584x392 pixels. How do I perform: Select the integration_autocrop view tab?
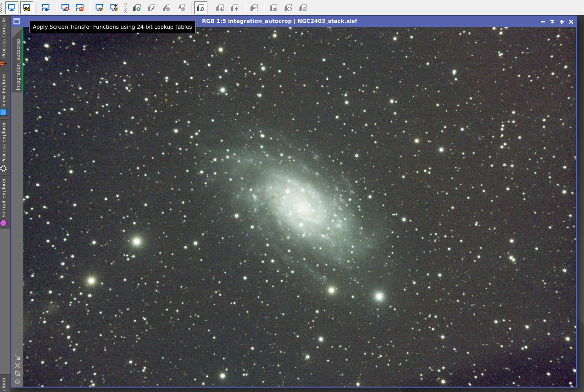18,64
